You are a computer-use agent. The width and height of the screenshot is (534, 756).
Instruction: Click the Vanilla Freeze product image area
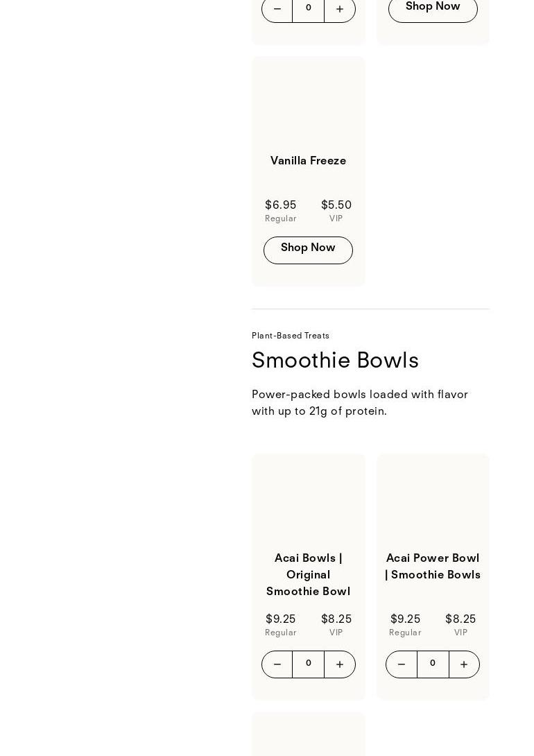308,104
